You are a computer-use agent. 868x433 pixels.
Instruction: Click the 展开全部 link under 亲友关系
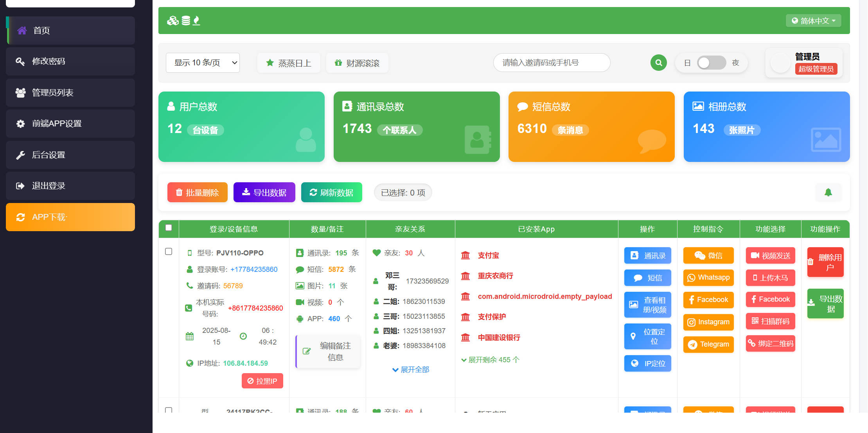click(x=411, y=370)
